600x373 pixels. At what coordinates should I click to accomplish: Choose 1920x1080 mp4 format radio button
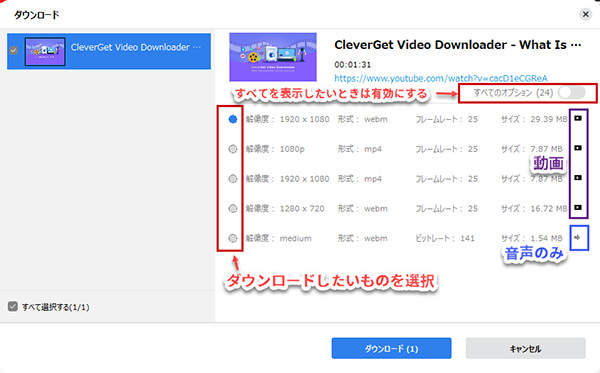(233, 179)
